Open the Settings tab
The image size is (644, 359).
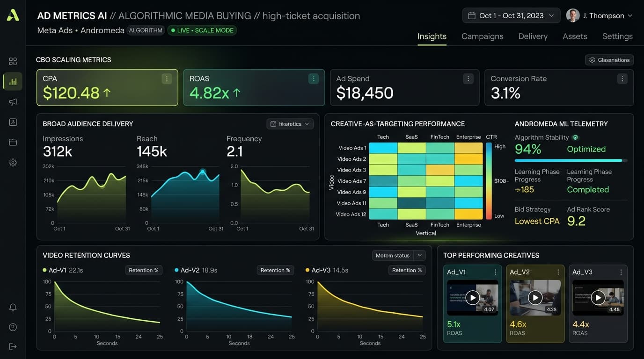coord(617,36)
